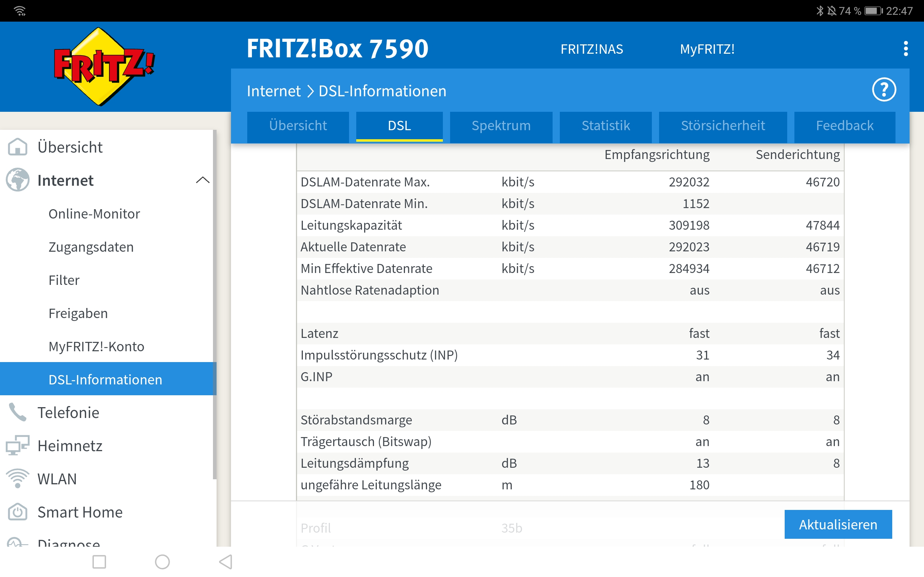
Task: Open the three-dot overflow menu
Action: click(905, 49)
